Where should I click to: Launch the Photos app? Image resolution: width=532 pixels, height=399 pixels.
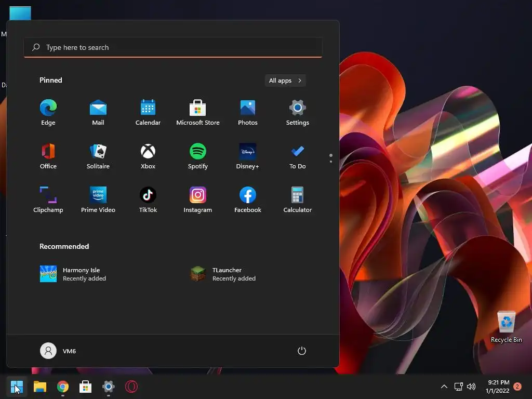point(248,113)
